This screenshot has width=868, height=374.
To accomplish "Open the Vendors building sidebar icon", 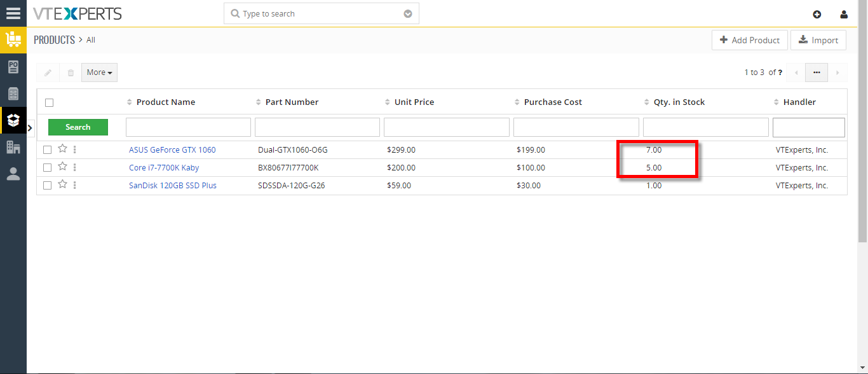I will [13, 147].
